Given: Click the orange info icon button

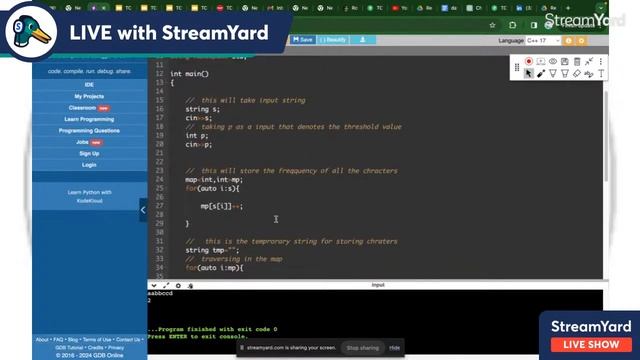Looking at the screenshot, I should pyautogui.click(x=569, y=40).
